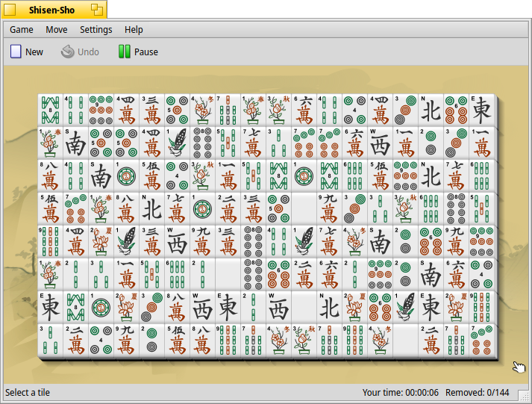Choose the winter flower tile in fifth row
This screenshot has height=404, width=532.
pyautogui.click(x=355, y=242)
